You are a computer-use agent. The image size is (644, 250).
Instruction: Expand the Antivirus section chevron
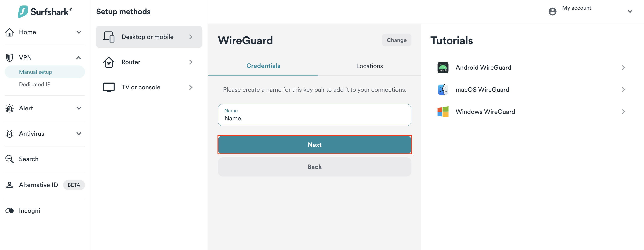79,134
